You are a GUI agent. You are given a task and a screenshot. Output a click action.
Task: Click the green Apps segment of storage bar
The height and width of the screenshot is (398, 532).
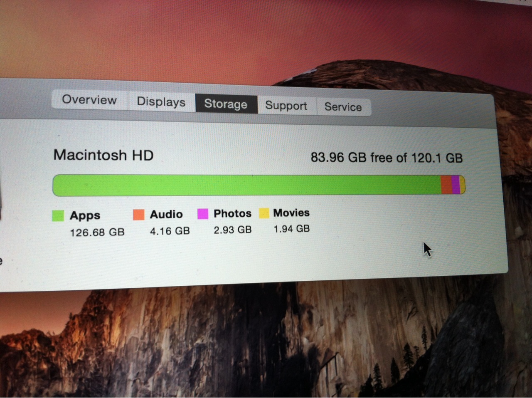point(247,185)
